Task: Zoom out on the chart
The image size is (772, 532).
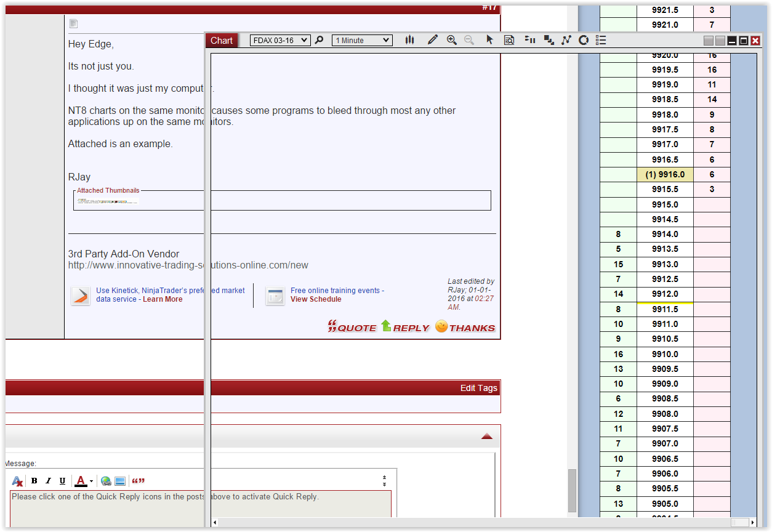Action: 469,40
